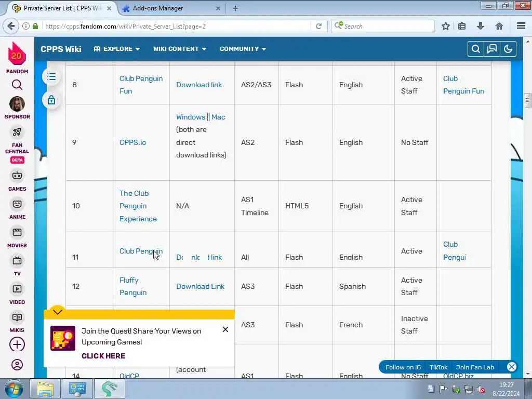This screenshot has height=399, width=532.
Task: Click the browser Search box
Action: [383, 26]
